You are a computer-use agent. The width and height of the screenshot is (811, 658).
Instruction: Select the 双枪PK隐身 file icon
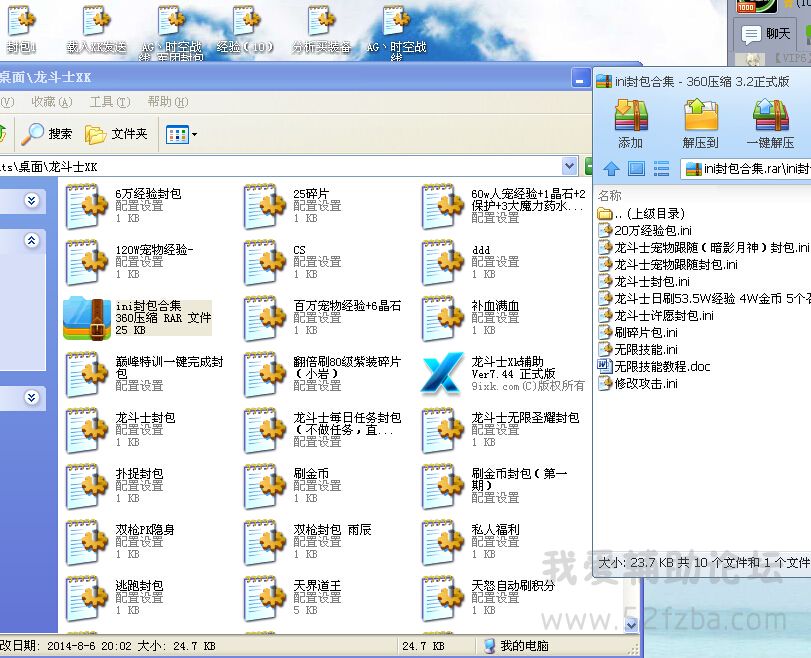86,542
